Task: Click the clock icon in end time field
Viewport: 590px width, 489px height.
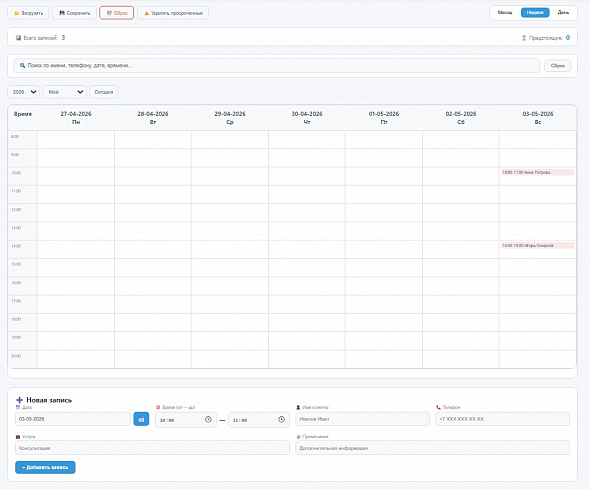Action: click(x=281, y=419)
